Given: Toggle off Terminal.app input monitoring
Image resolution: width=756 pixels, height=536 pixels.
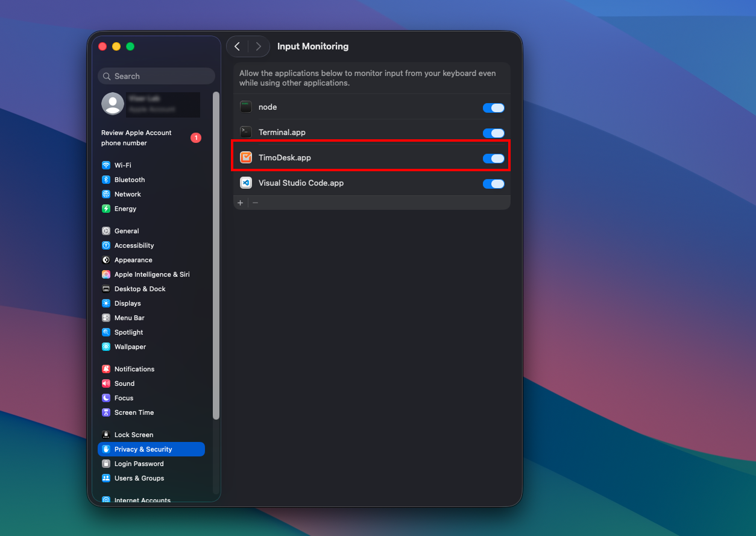Looking at the screenshot, I should [x=493, y=133].
